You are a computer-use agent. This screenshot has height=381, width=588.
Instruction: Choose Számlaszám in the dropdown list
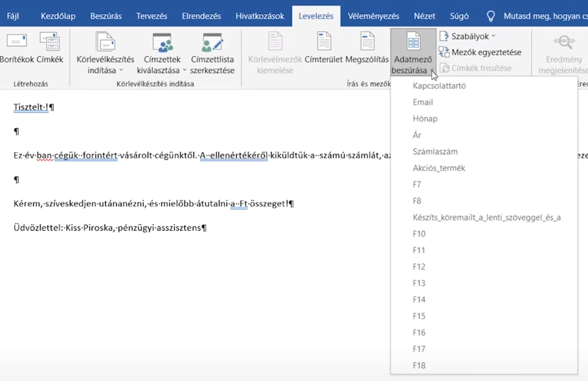(x=435, y=152)
